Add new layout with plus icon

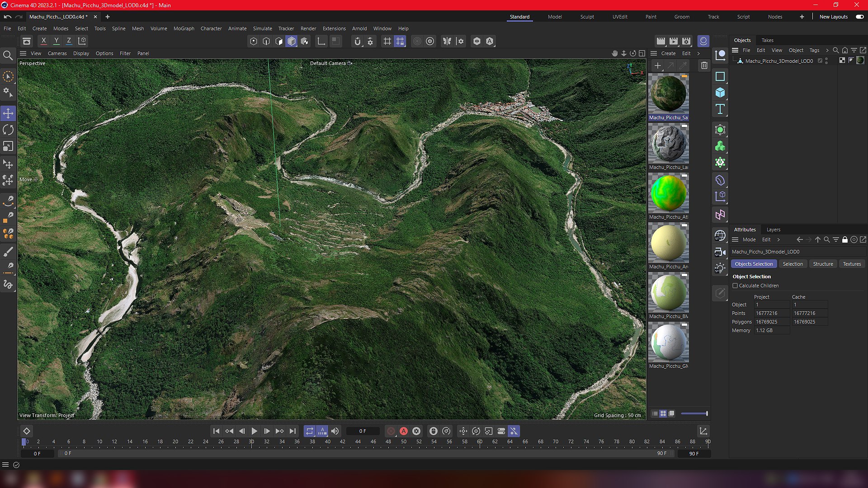[802, 17]
